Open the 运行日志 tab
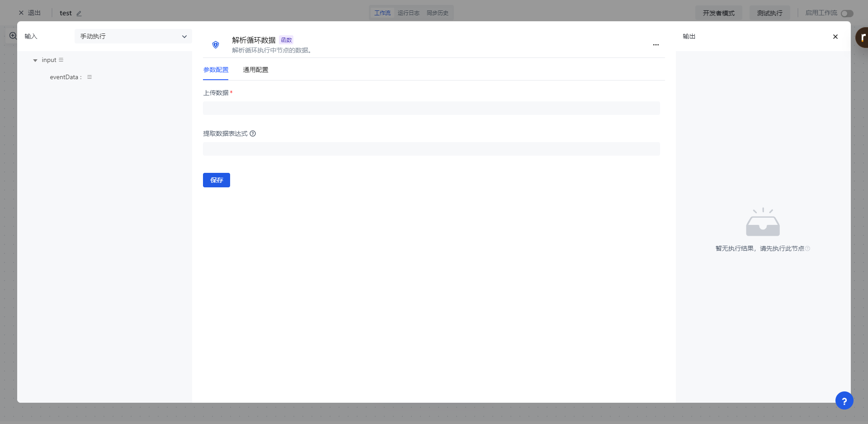 click(408, 13)
